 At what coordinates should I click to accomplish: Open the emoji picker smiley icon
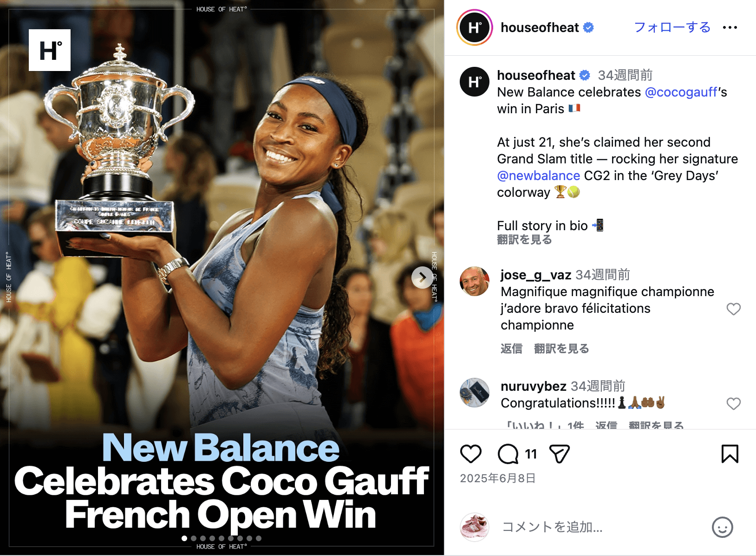pyautogui.click(x=723, y=527)
